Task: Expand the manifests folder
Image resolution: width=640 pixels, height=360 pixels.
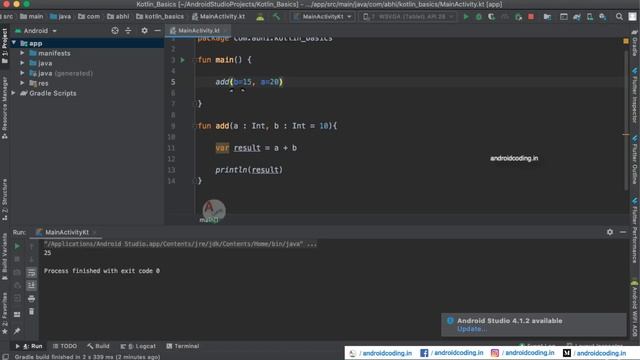Action: coord(22,53)
